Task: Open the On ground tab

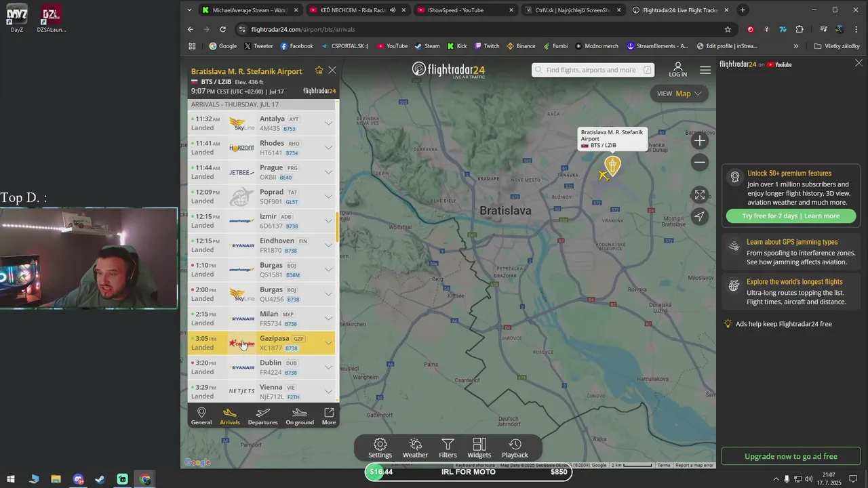Action: (x=299, y=417)
